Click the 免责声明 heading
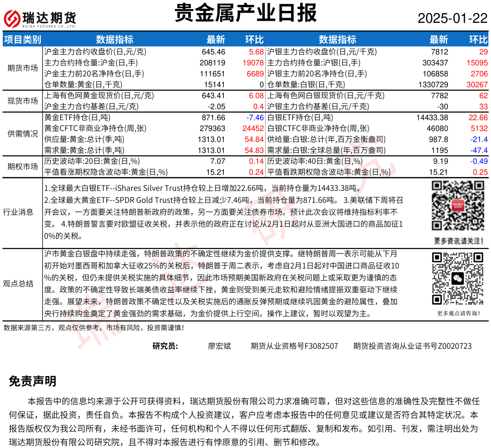This screenshot has width=491, height=448. [33, 381]
